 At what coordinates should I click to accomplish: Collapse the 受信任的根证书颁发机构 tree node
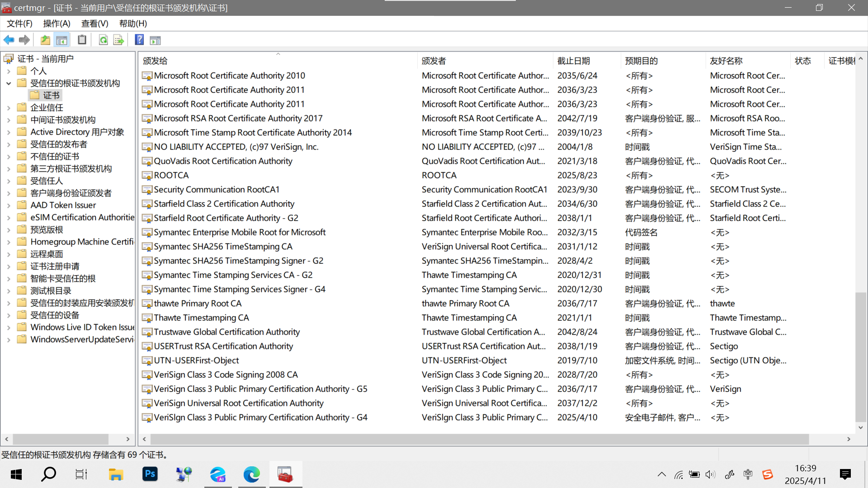click(x=9, y=83)
